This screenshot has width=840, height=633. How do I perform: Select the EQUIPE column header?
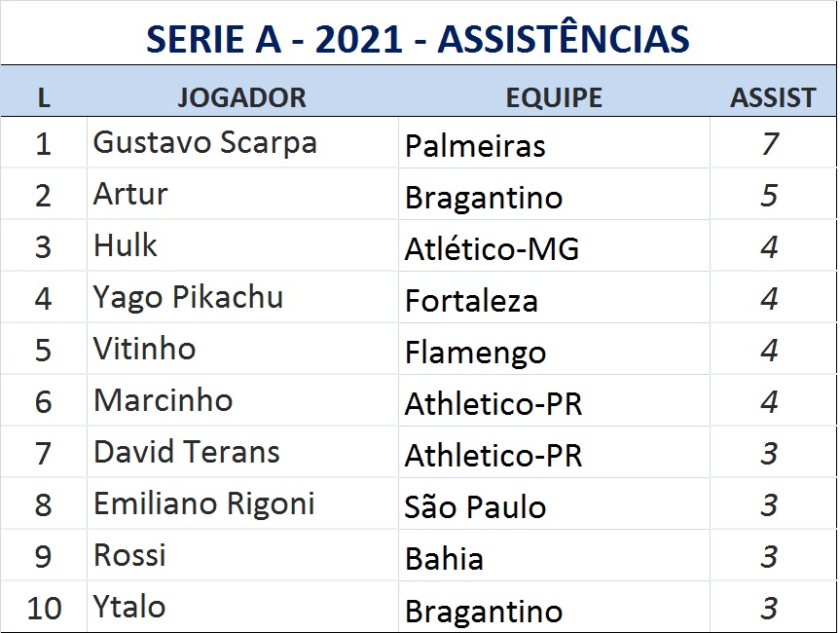(x=554, y=97)
